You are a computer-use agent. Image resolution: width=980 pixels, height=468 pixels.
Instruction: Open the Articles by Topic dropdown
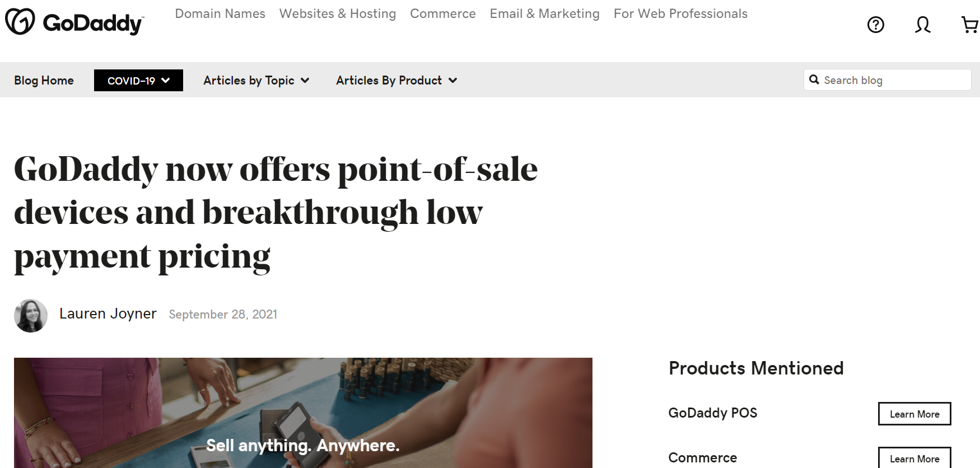click(x=255, y=80)
